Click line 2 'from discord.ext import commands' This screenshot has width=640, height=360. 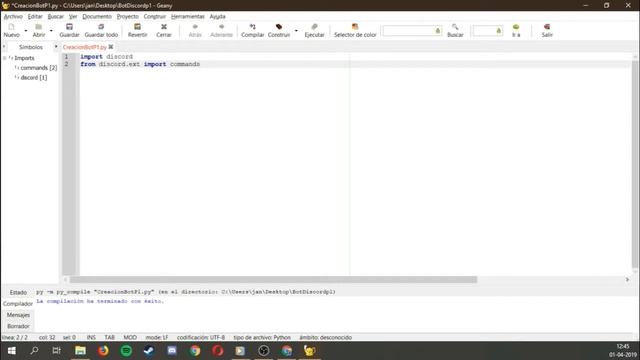coord(140,64)
